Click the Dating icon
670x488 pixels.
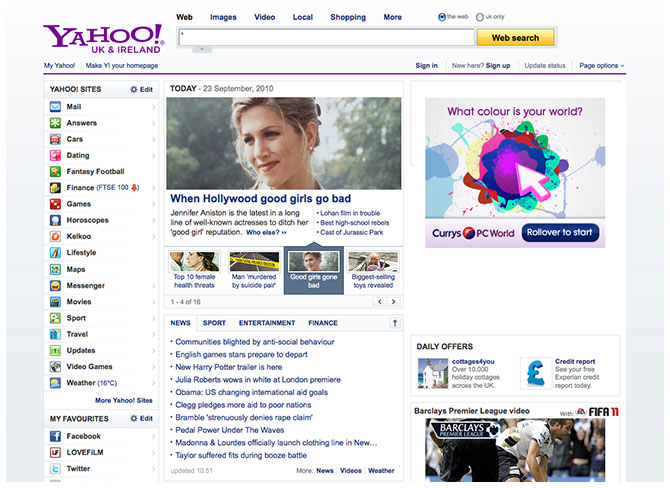click(x=55, y=155)
